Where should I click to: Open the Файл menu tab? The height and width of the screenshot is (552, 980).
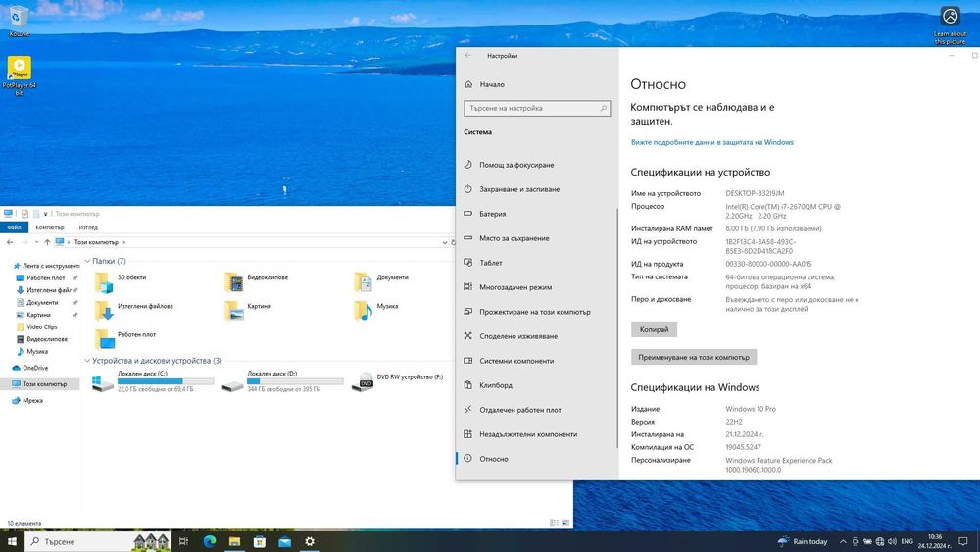click(15, 226)
